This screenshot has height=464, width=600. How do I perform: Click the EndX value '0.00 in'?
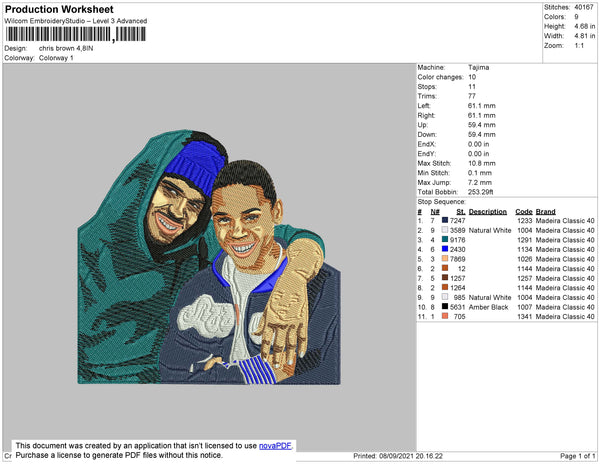pyautogui.click(x=478, y=144)
